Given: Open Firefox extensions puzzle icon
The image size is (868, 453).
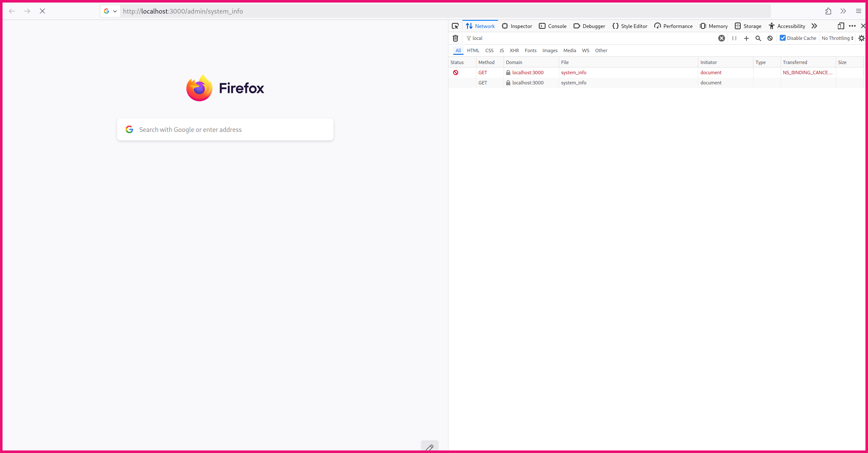Looking at the screenshot, I should pyautogui.click(x=828, y=11).
